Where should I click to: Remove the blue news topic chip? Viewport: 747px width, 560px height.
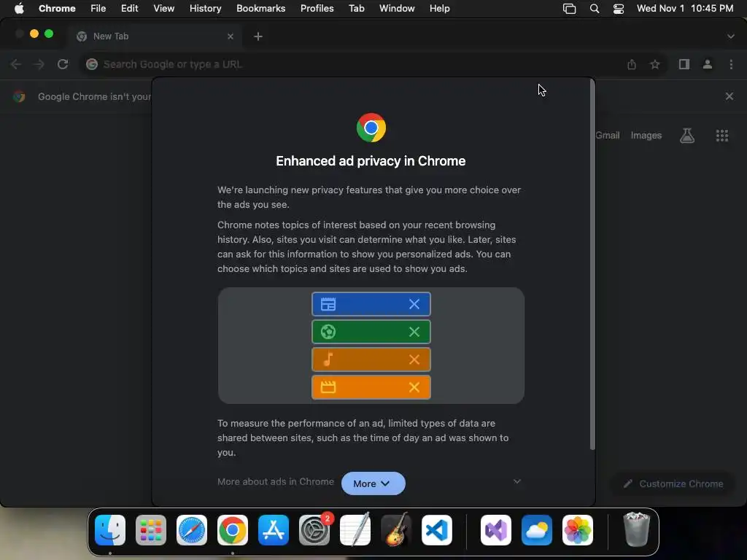pyautogui.click(x=414, y=304)
